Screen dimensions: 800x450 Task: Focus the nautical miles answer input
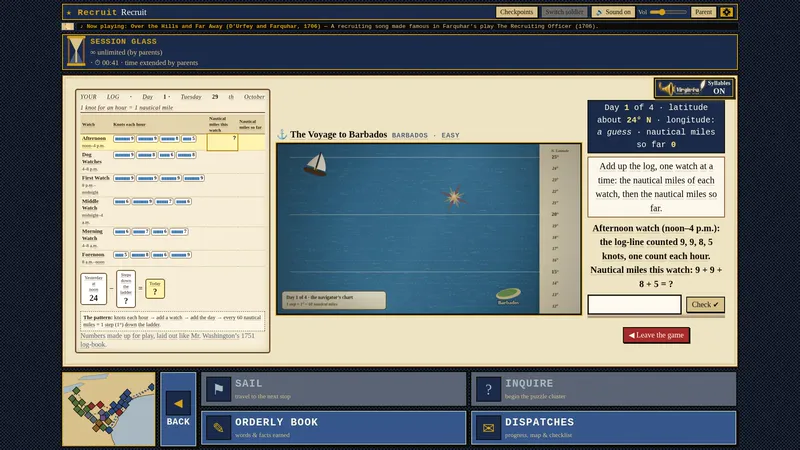(634, 305)
